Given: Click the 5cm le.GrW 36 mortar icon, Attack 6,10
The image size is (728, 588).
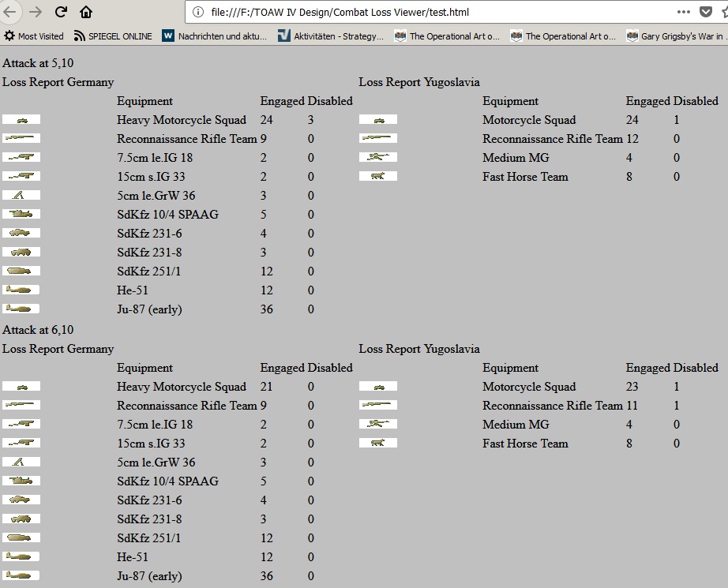Looking at the screenshot, I should [21, 462].
